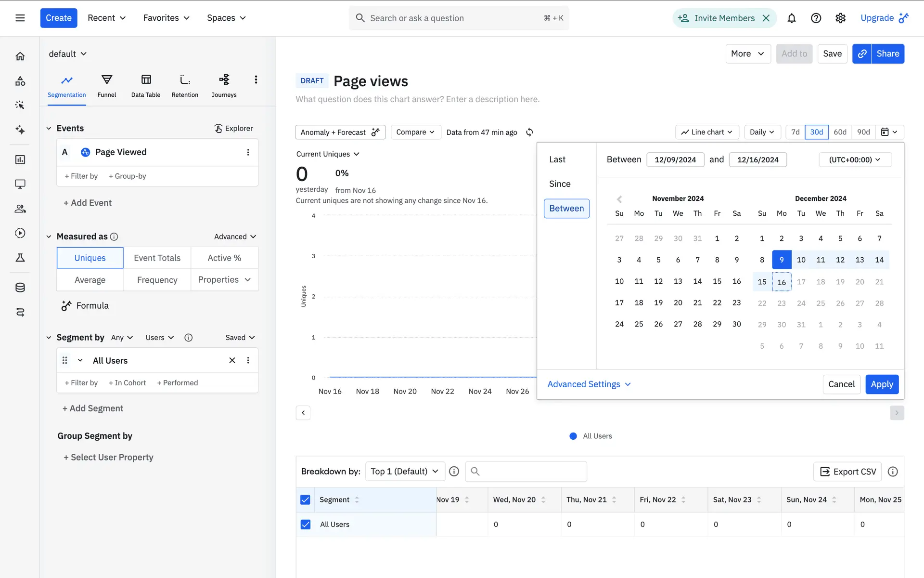Click the All Users legend color dot

click(573, 436)
